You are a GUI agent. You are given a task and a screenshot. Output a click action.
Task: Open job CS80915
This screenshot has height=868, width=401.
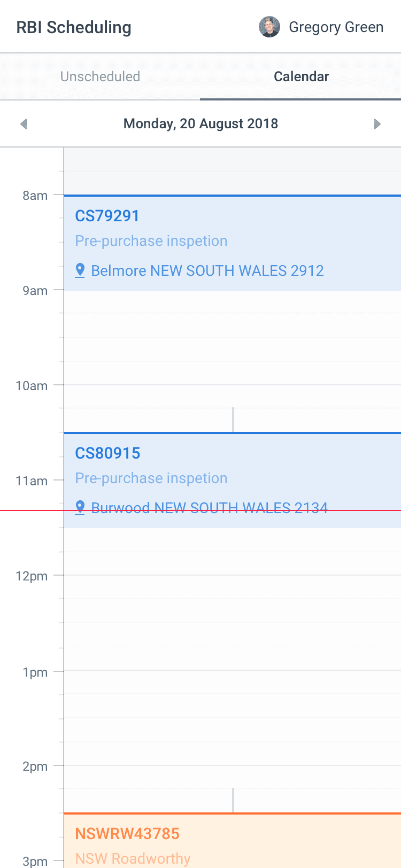pos(233,480)
